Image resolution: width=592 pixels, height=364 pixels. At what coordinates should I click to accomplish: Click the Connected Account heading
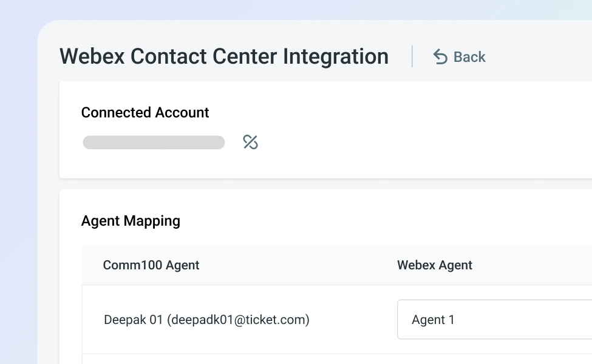pos(145,112)
